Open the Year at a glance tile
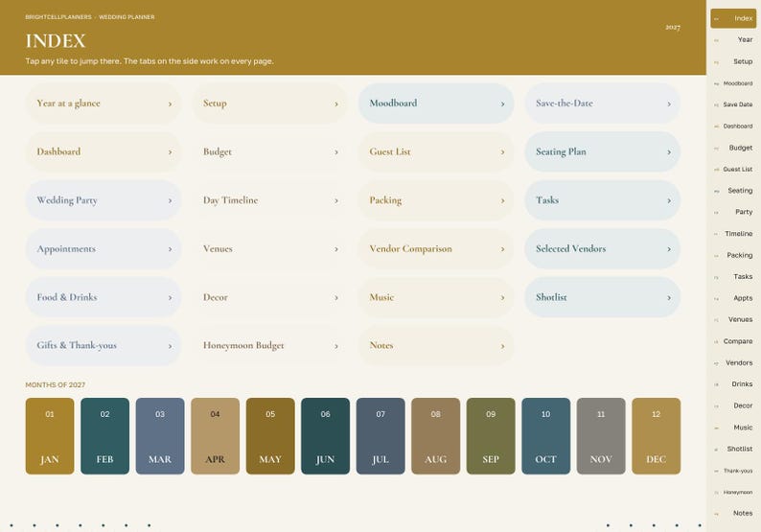 pos(103,104)
